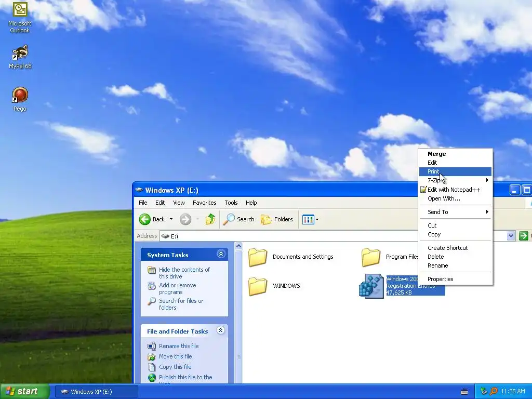Select the registration entries file icon
Image resolution: width=532 pixels, height=399 pixels.
(x=371, y=286)
